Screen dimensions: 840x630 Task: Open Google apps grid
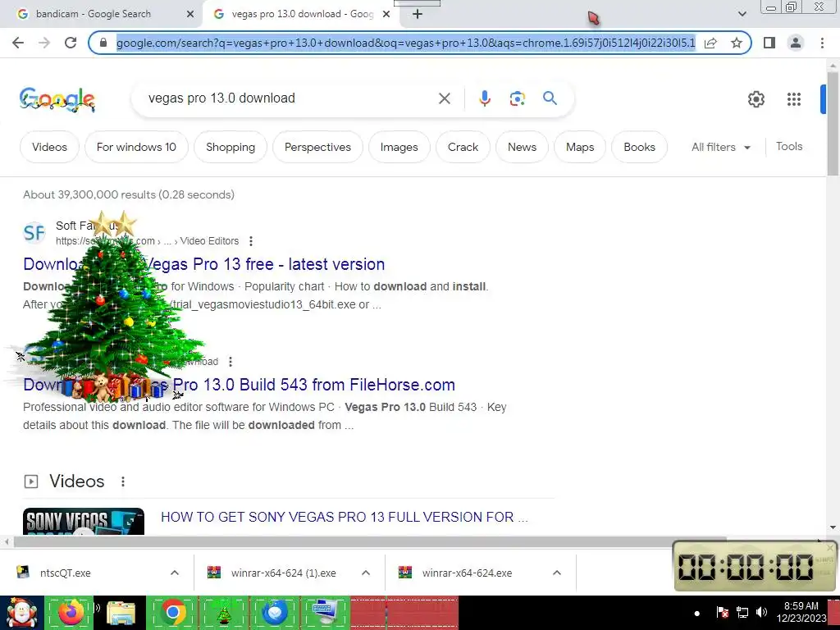[x=794, y=99]
